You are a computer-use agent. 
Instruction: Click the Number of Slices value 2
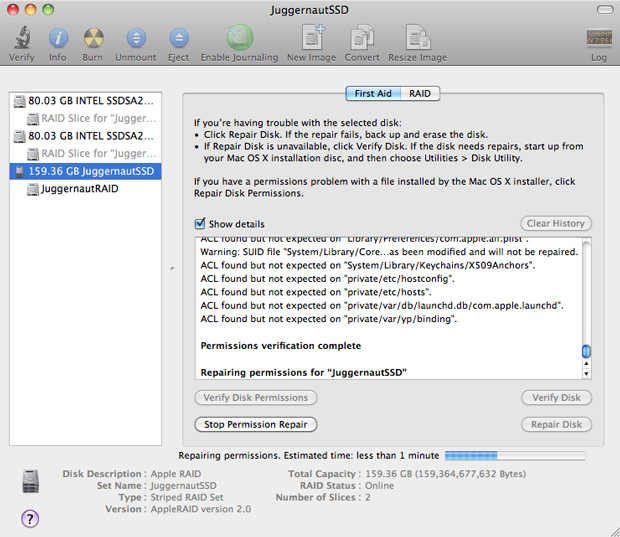click(368, 497)
